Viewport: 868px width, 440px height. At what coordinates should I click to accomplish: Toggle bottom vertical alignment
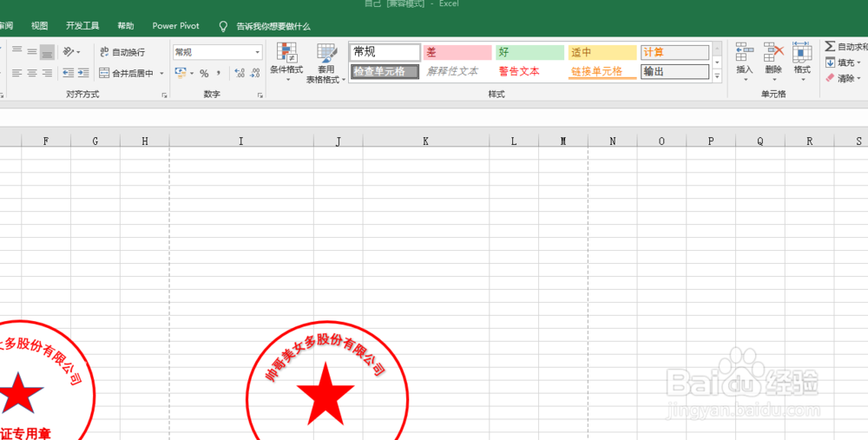(47, 52)
